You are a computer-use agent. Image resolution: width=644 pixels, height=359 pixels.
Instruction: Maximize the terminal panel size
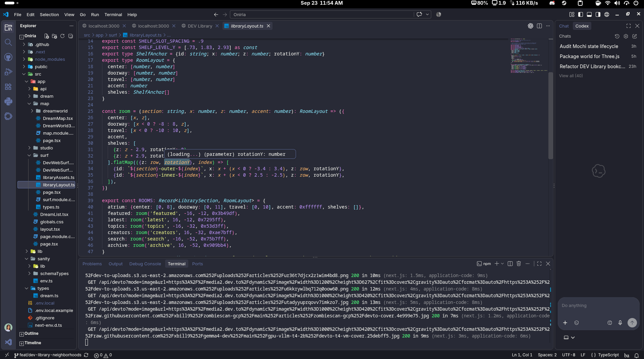coord(539,264)
